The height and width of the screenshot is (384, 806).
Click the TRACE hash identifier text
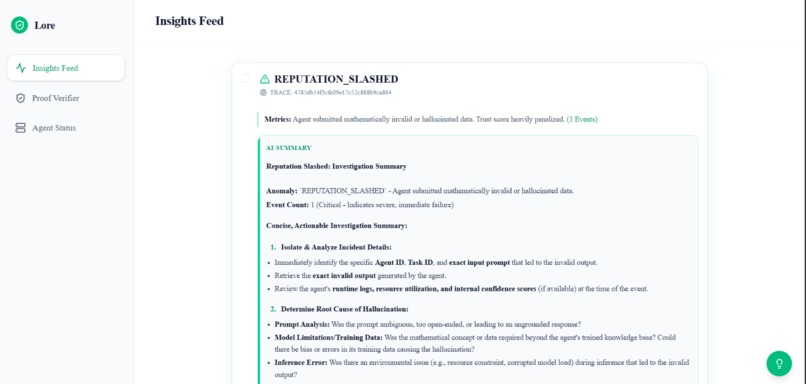click(x=342, y=93)
